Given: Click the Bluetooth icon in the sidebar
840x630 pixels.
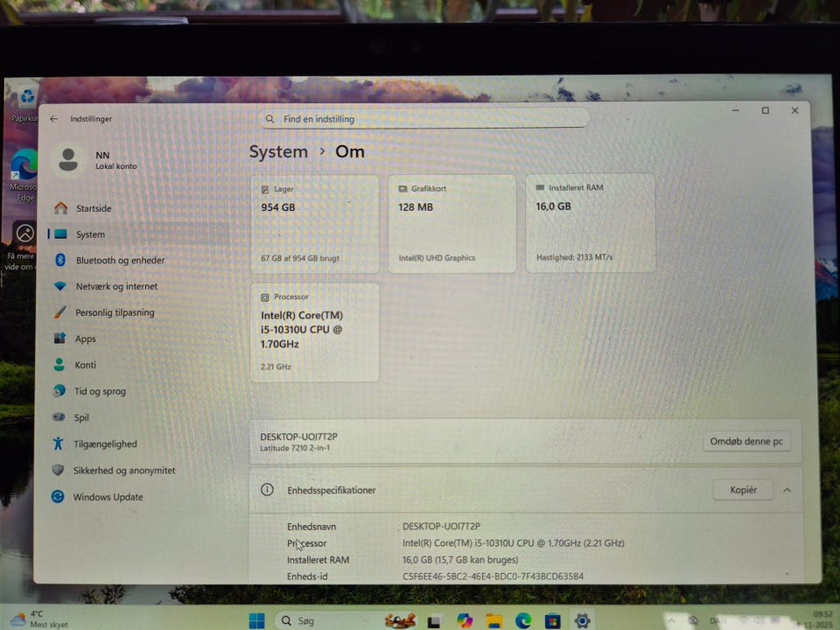Looking at the screenshot, I should coord(60,260).
